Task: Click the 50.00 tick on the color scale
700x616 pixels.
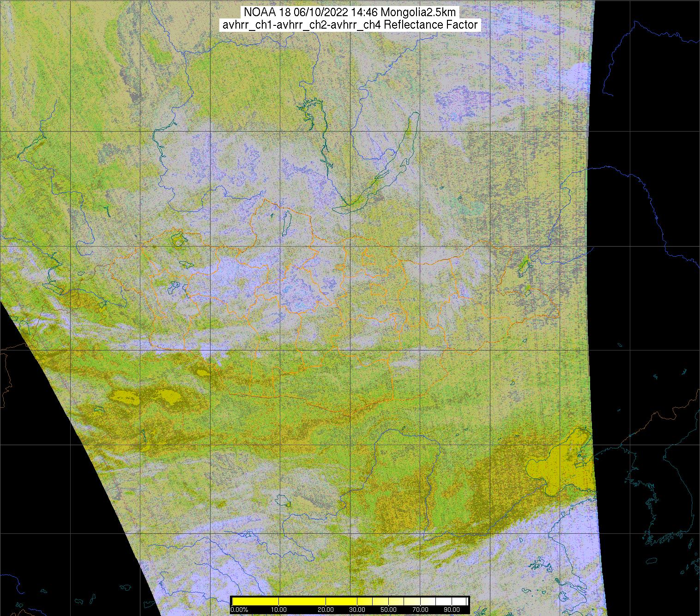Action: pos(388,610)
